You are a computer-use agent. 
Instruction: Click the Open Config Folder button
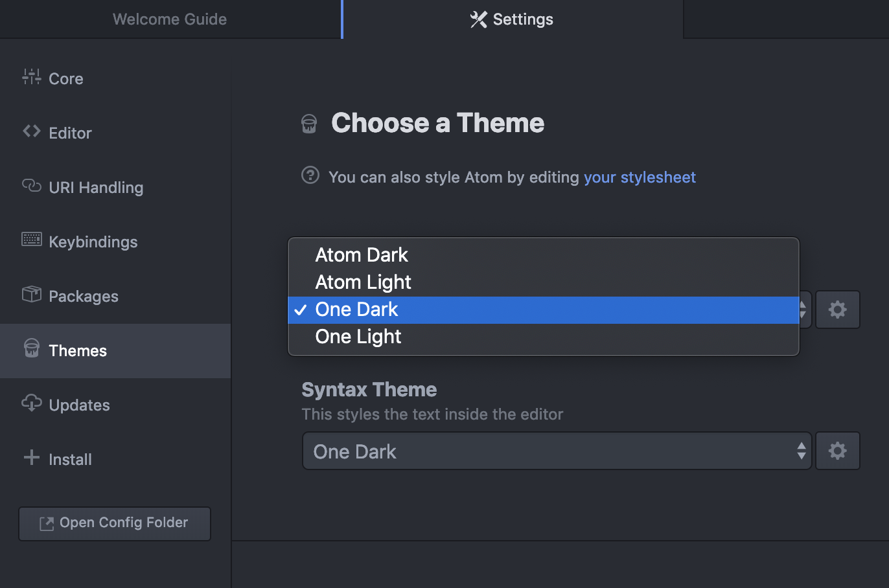coord(115,523)
